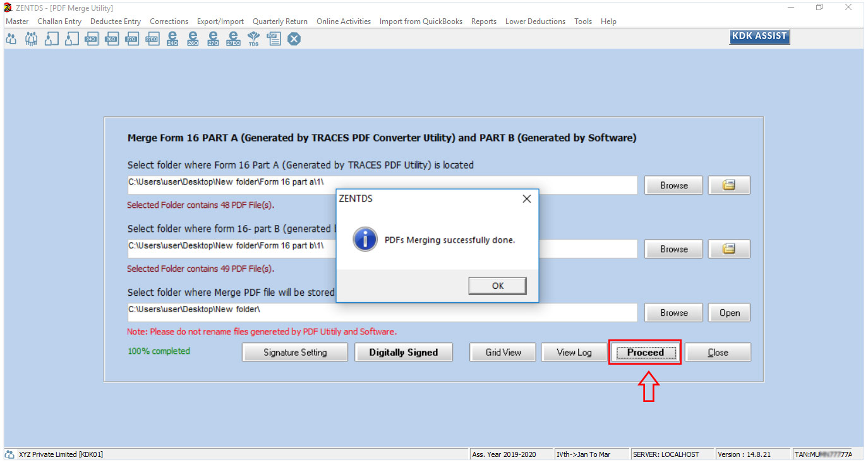Click the people group icon in the toolbar
This screenshot has width=868, height=462.
[31, 39]
